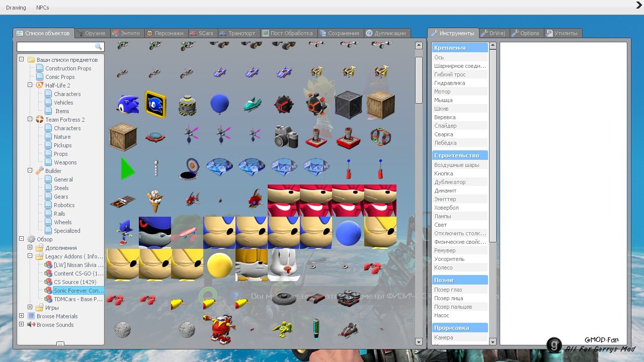Expand the Дополнения folder

point(30,247)
